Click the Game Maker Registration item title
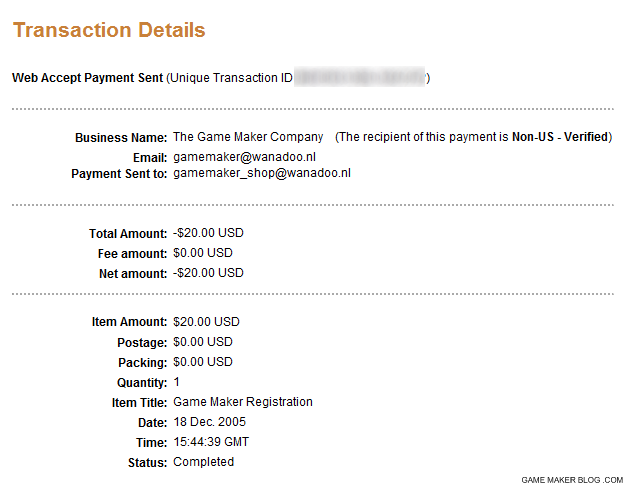 tap(243, 402)
